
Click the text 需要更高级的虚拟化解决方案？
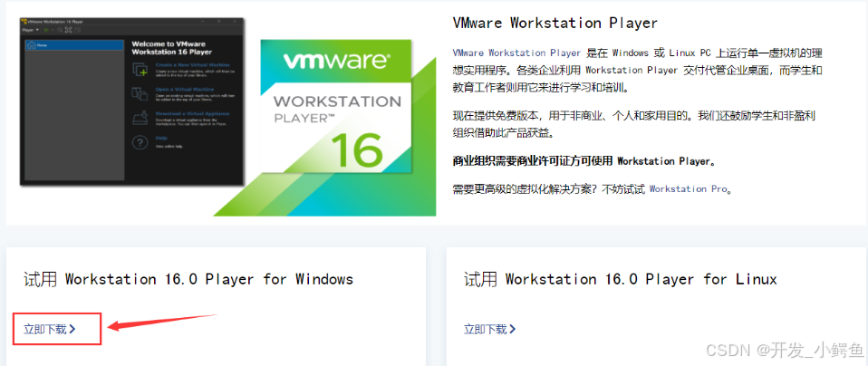pos(526,188)
